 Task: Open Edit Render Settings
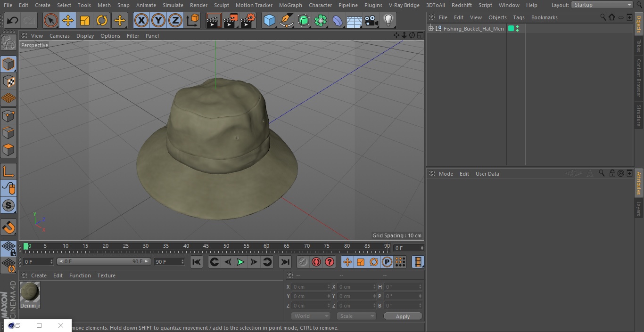pos(248,20)
